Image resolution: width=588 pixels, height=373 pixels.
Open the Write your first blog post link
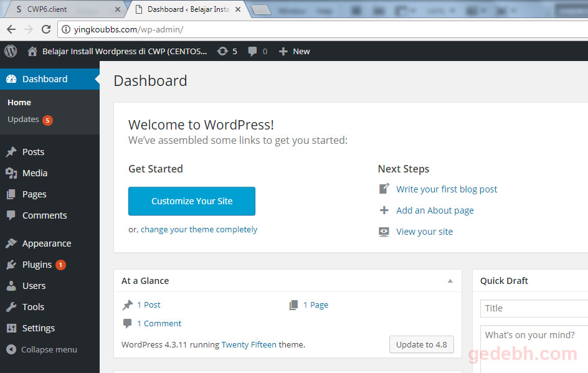[447, 189]
